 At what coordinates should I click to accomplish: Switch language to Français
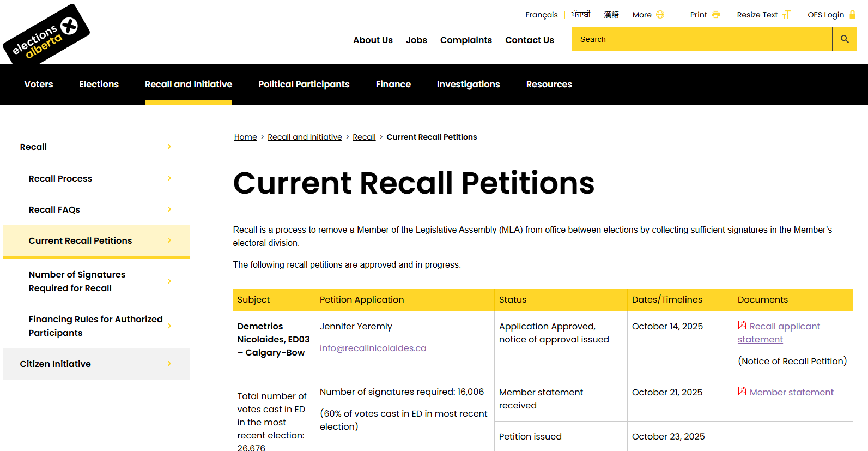tap(541, 15)
